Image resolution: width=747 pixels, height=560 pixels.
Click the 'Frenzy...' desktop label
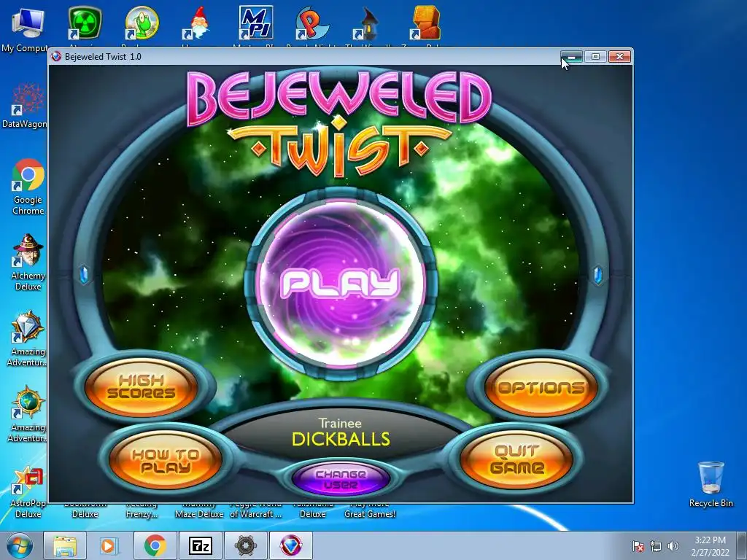coord(142,514)
